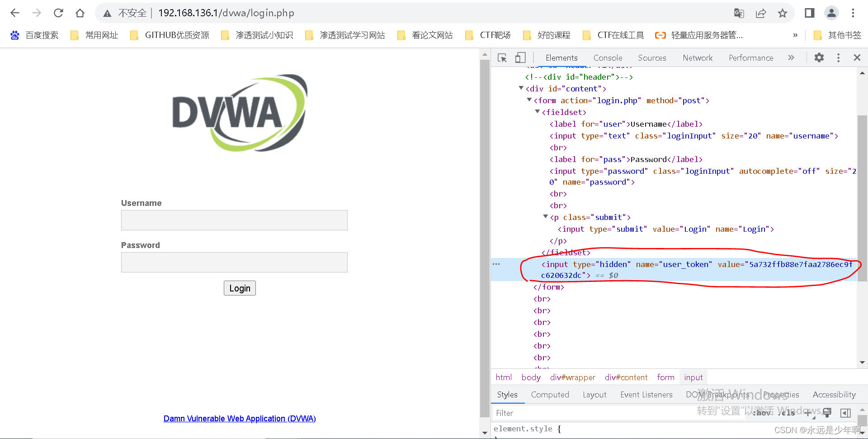Open the Computed pane tab
The width and height of the screenshot is (868, 439).
click(x=550, y=395)
